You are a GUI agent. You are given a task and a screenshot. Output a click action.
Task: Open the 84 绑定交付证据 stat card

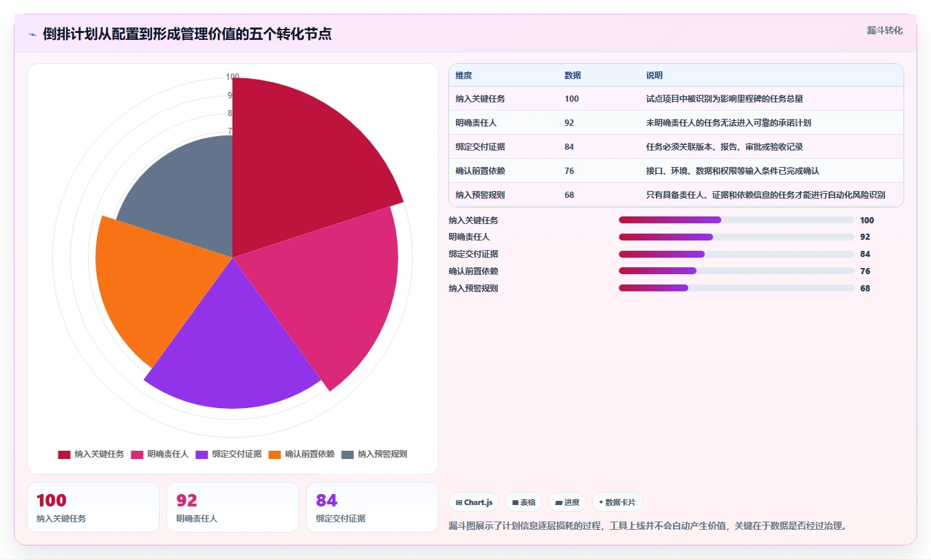pos(372,507)
